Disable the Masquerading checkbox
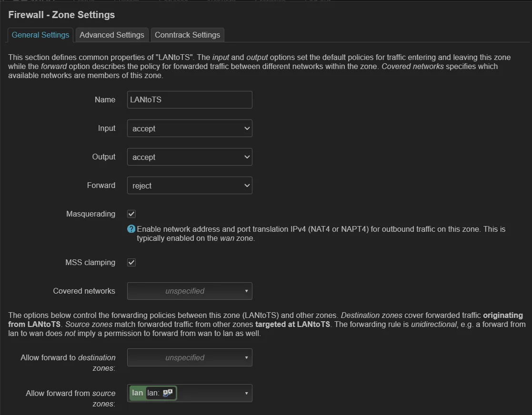 131,214
